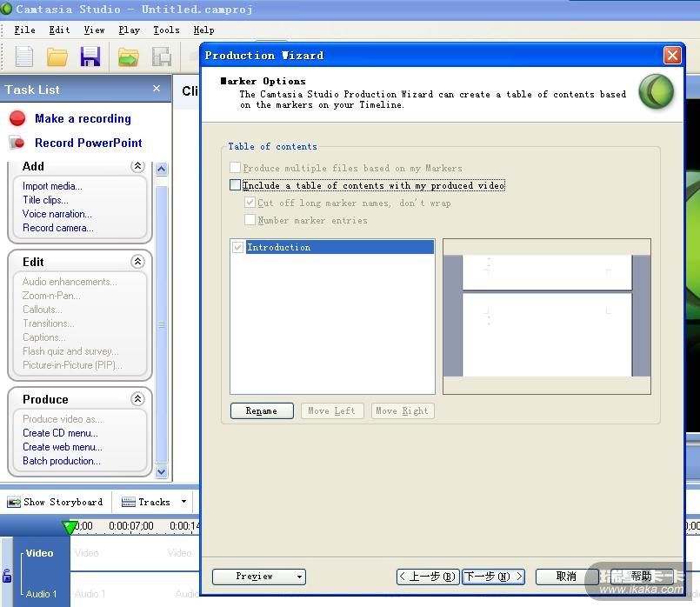Close the Task List panel
This screenshot has height=607, width=700.
[x=157, y=89]
